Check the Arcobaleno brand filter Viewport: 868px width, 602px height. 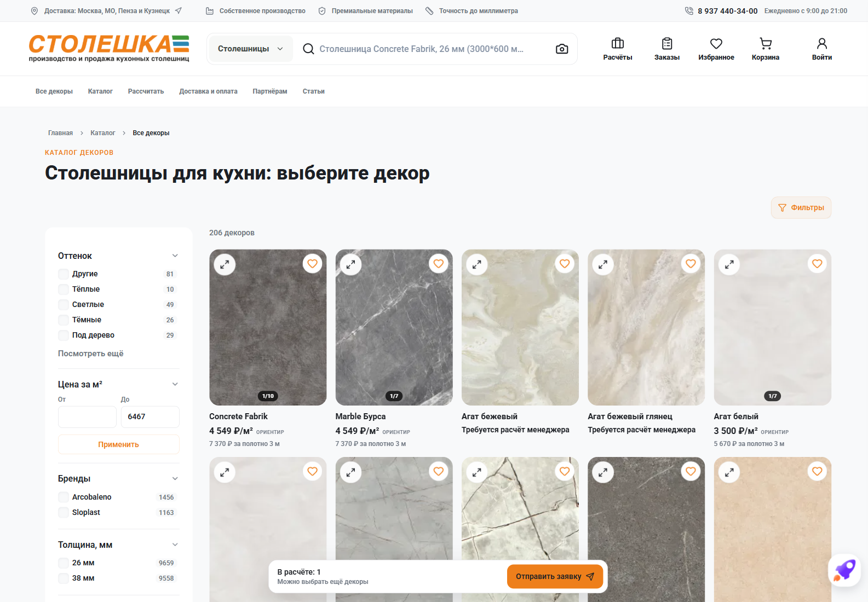point(64,497)
